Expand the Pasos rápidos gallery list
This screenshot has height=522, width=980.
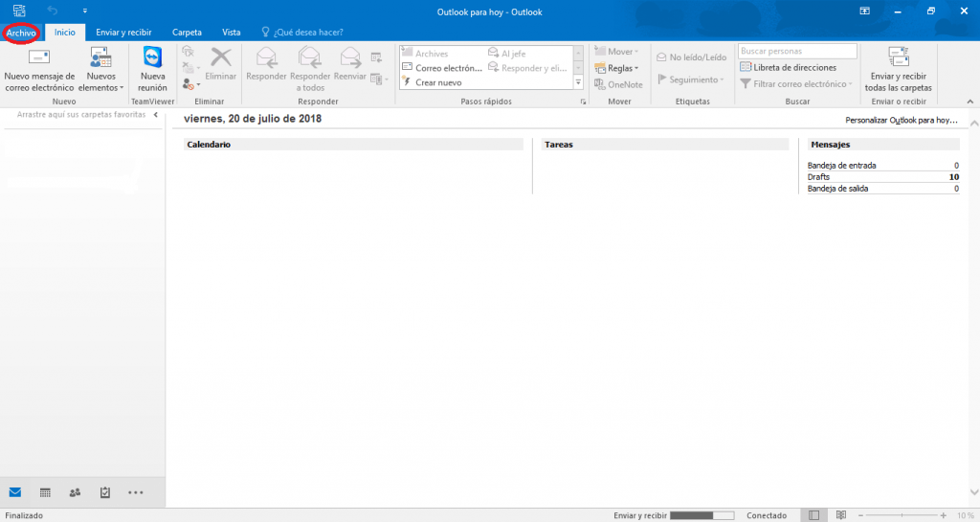[578, 82]
